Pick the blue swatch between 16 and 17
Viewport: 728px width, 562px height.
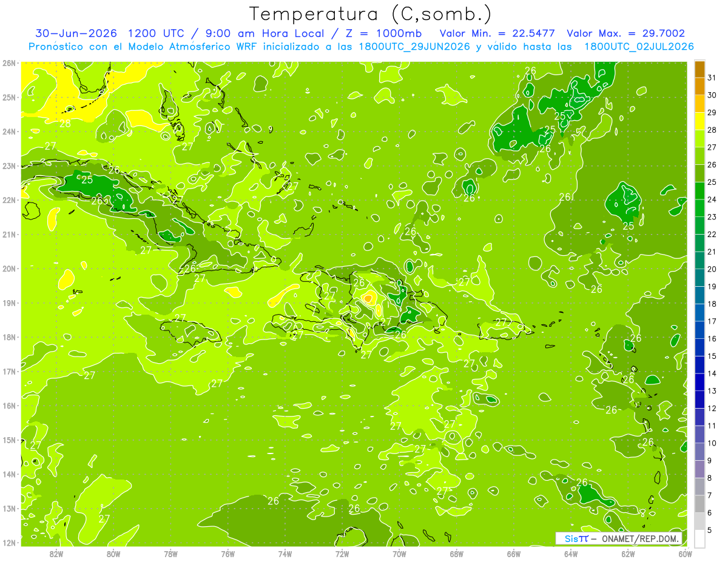pos(699,330)
